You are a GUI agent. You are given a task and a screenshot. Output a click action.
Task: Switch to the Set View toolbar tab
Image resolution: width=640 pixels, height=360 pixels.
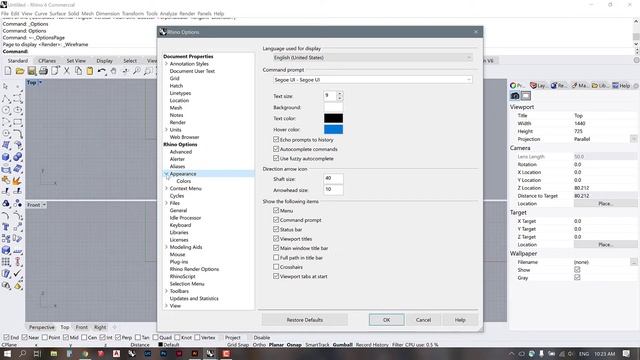coord(76,61)
